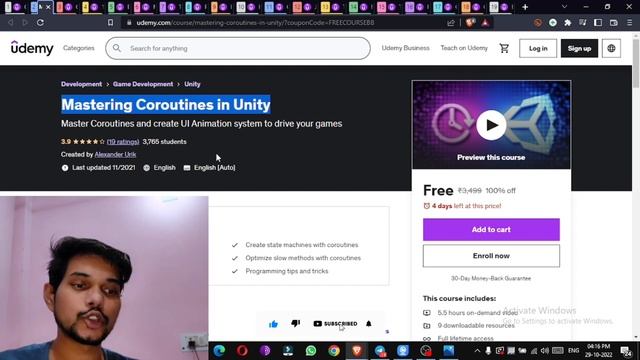Open the Categories menu
The height and width of the screenshot is (360, 640).
tap(79, 48)
